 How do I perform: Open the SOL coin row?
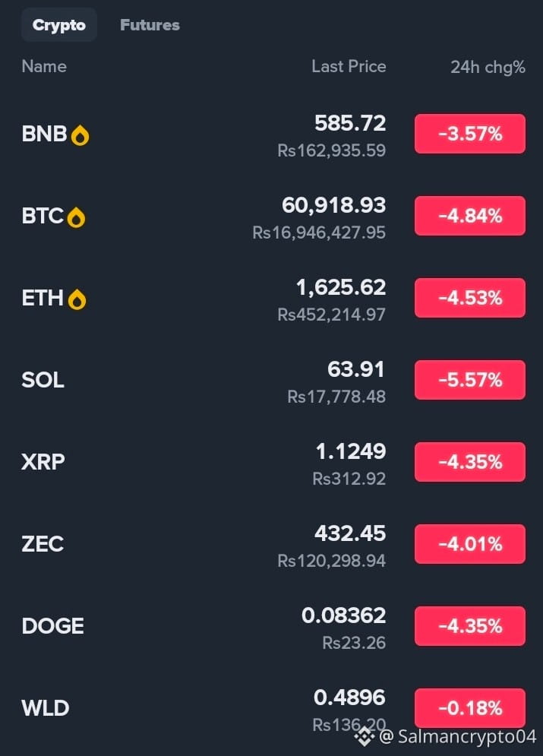(x=273, y=381)
